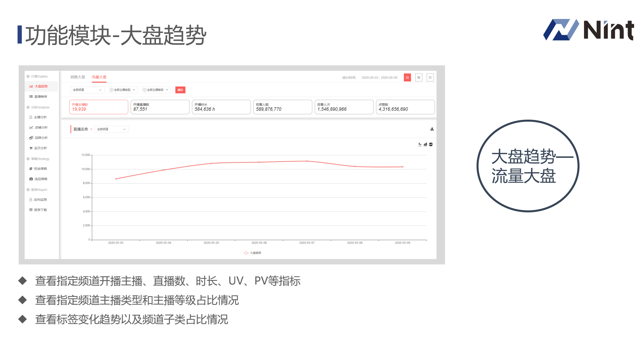Open 主播分析 in the sidebar
Viewport: 644px width, 362px height.
coord(40,117)
